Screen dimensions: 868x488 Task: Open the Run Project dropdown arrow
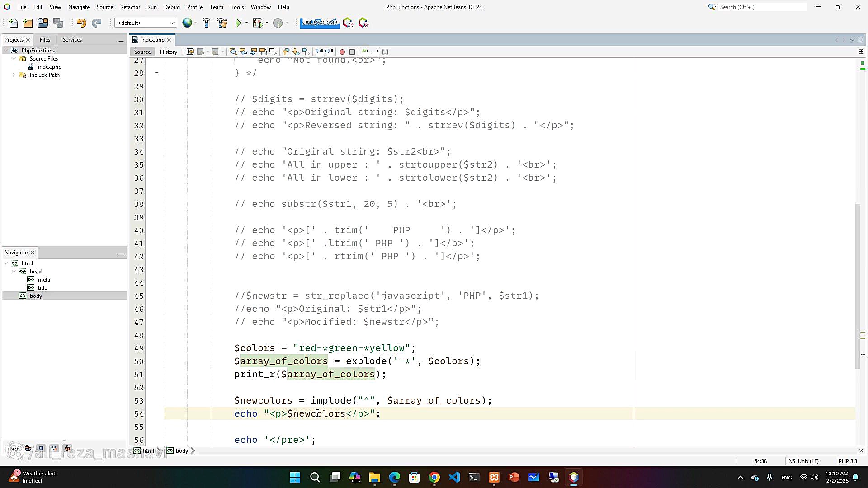pos(246,23)
